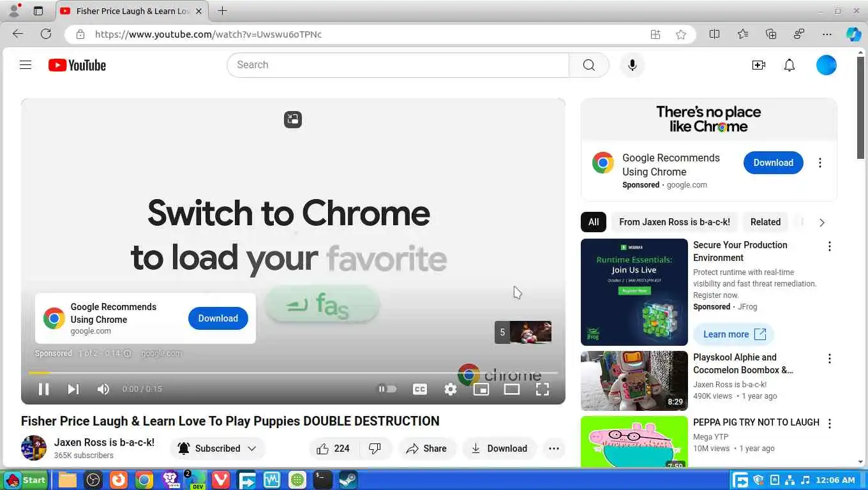This screenshot has height=490, width=868.
Task: Start voice search with the microphone
Action: coord(632,65)
